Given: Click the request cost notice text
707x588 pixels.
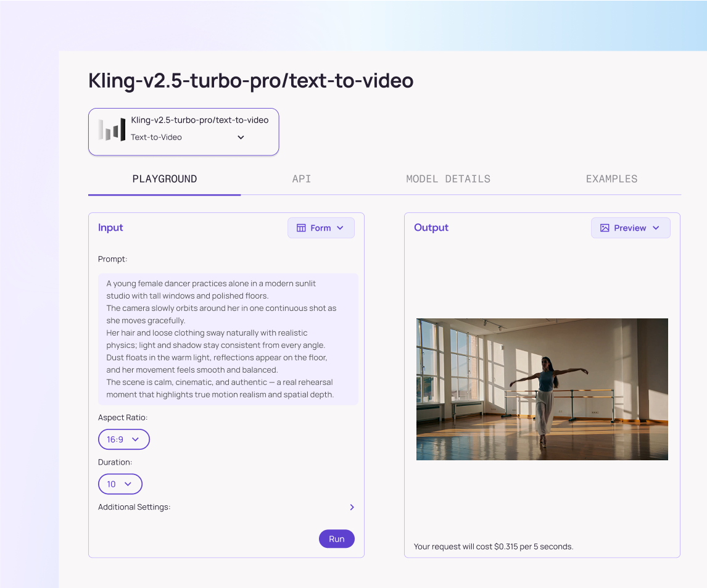Looking at the screenshot, I should 493,547.
